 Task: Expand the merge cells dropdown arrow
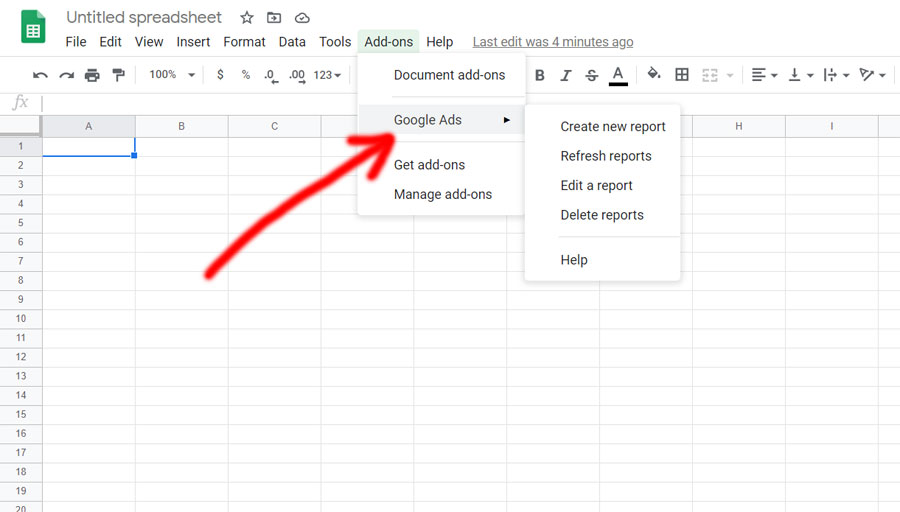tap(730, 75)
